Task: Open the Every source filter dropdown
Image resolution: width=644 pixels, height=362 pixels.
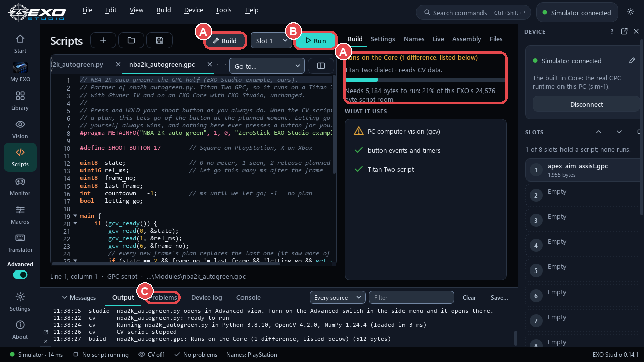Action: click(338, 298)
